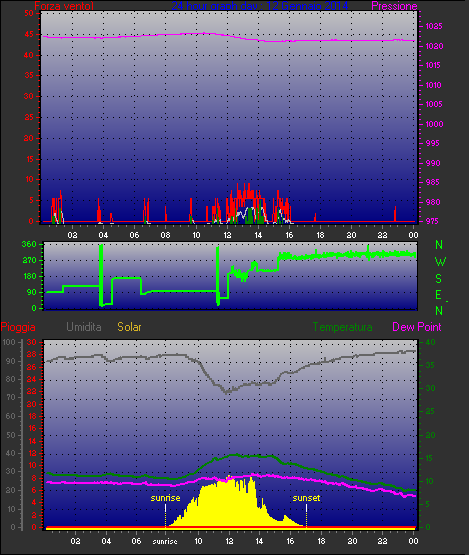Viewport: 469px width, 555px height.
Task: Click the W compass letter beside direction graph
Action: click(440, 262)
